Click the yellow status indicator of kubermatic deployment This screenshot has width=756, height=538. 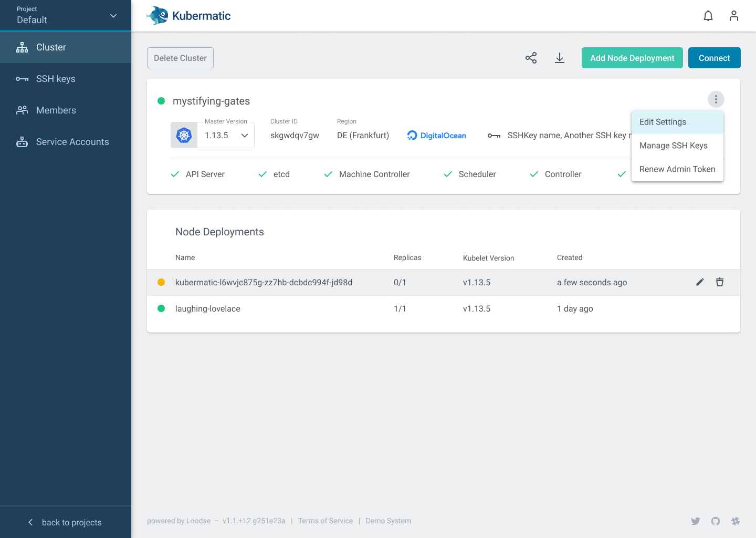[161, 282]
